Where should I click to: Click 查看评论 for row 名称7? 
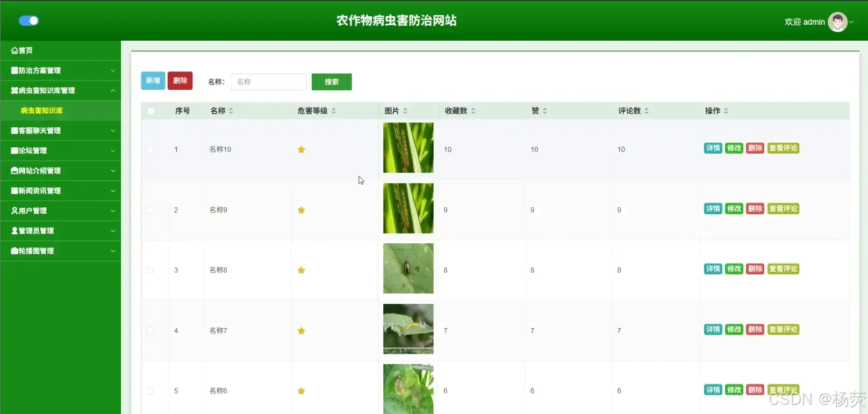(x=784, y=329)
